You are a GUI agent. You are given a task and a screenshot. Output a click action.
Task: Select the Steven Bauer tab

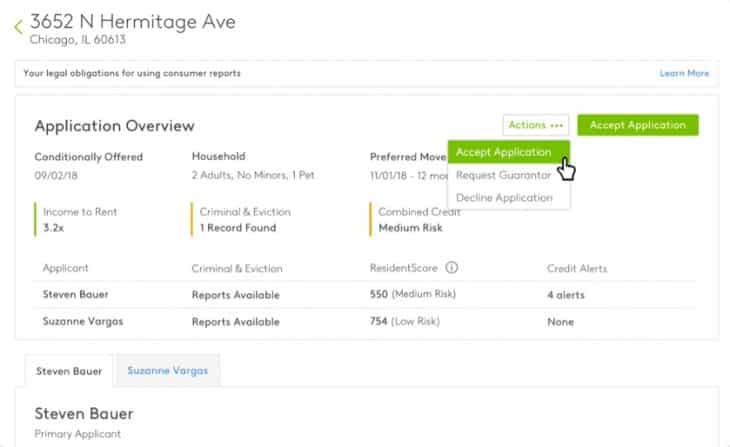pos(69,370)
